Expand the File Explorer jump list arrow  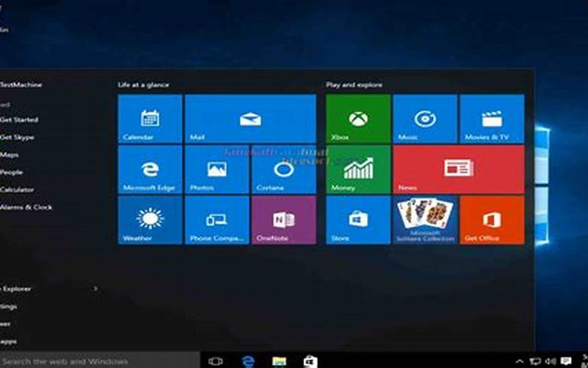point(96,289)
